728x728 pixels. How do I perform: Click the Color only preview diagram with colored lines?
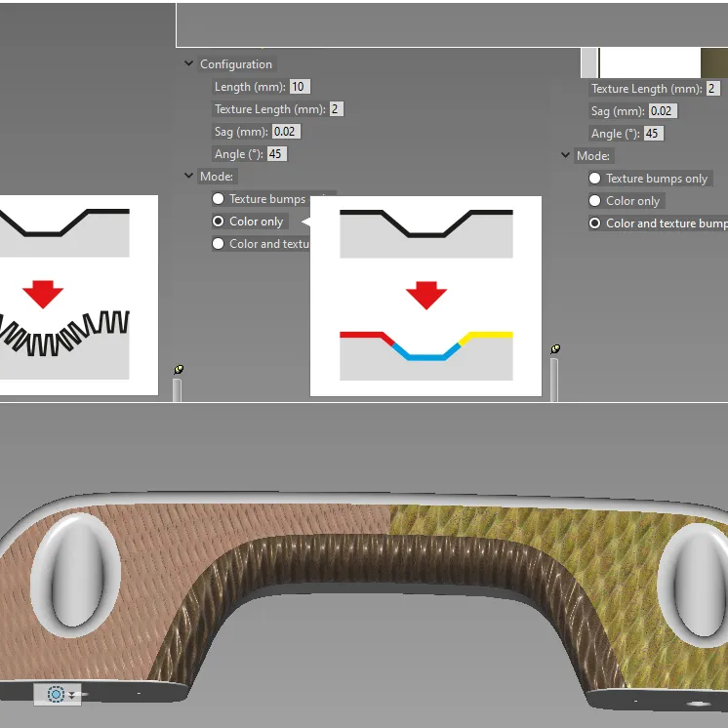(x=425, y=296)
